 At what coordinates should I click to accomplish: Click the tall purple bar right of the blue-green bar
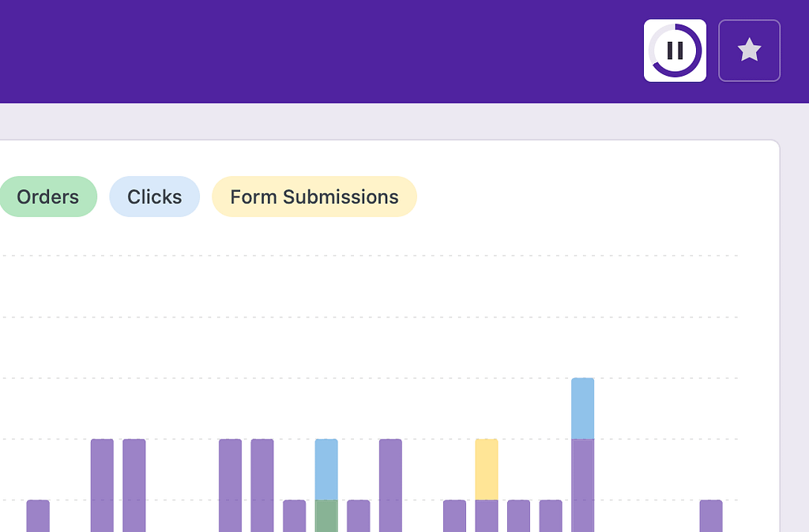[390, 485]
